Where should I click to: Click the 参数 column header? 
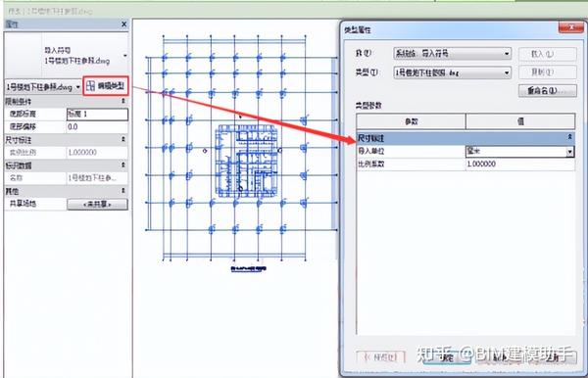click(x=411, y=121)
